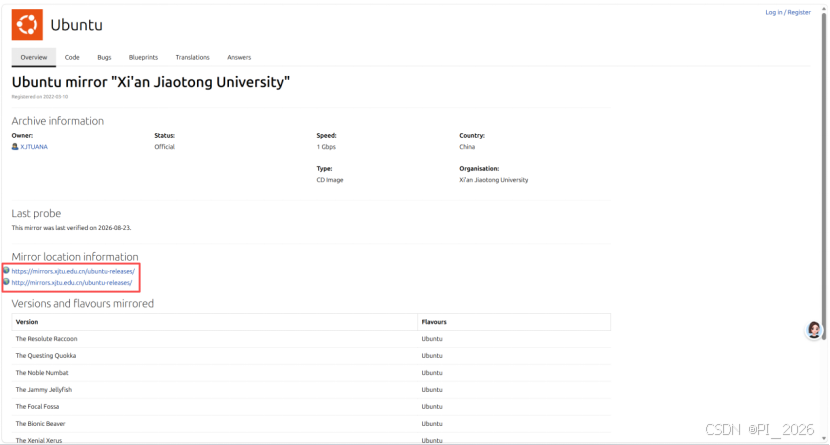Click the Archive information heading
This screenshot has width=830, height=445.
[x=58, y=121]
